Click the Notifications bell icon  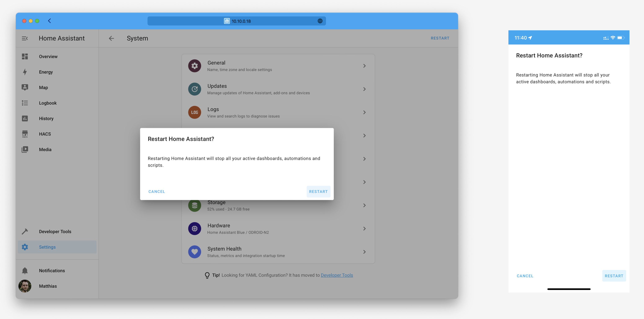click(25, 270)
